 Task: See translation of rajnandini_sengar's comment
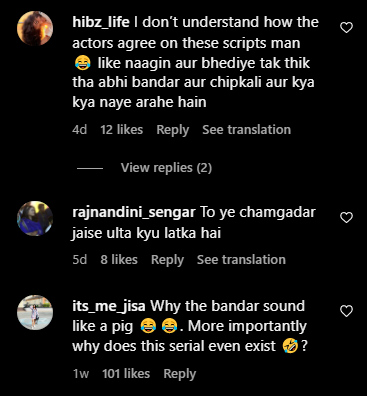(241, 260)
